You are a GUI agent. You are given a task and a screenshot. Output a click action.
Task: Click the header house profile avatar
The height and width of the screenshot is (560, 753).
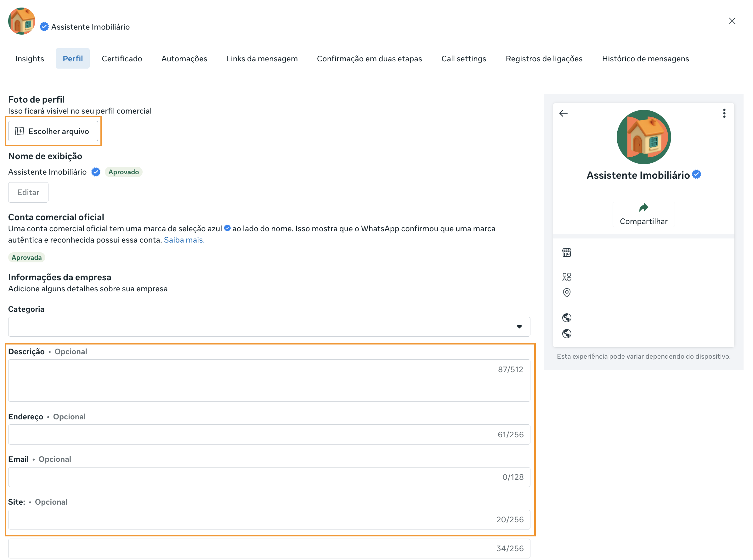[22, 21]
